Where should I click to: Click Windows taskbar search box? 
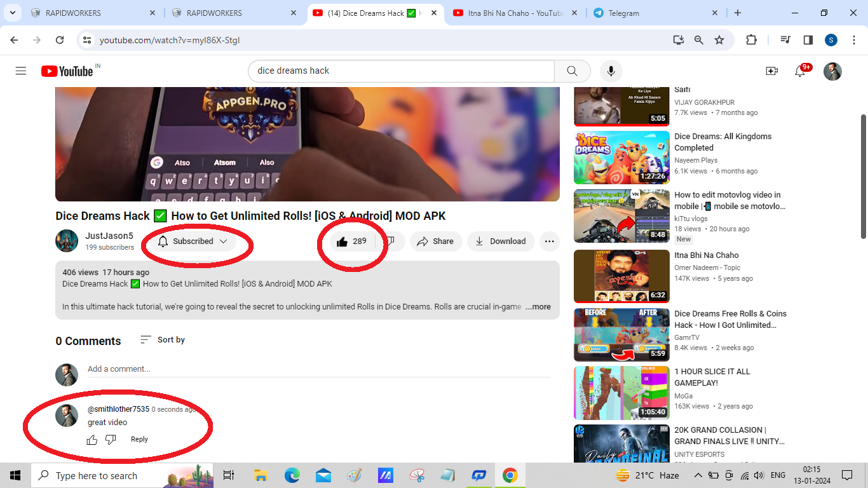tap(122, 475)
